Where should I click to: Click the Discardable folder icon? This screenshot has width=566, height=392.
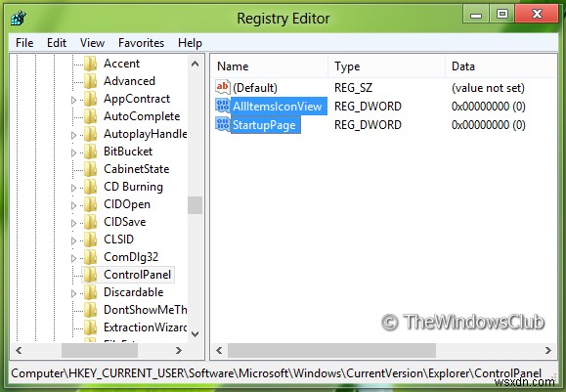[90, 292]
